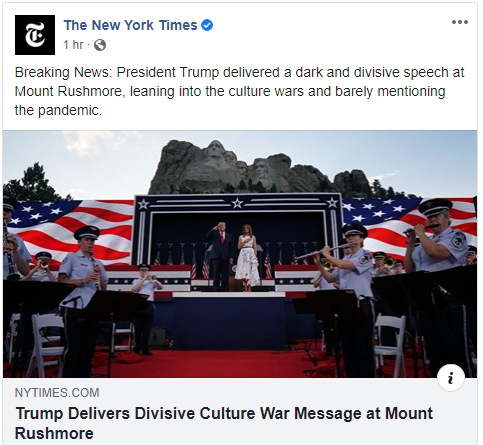This screenshot has width=483, height=445.
Task: Open the circular info icon on photo
Action: 451,378
